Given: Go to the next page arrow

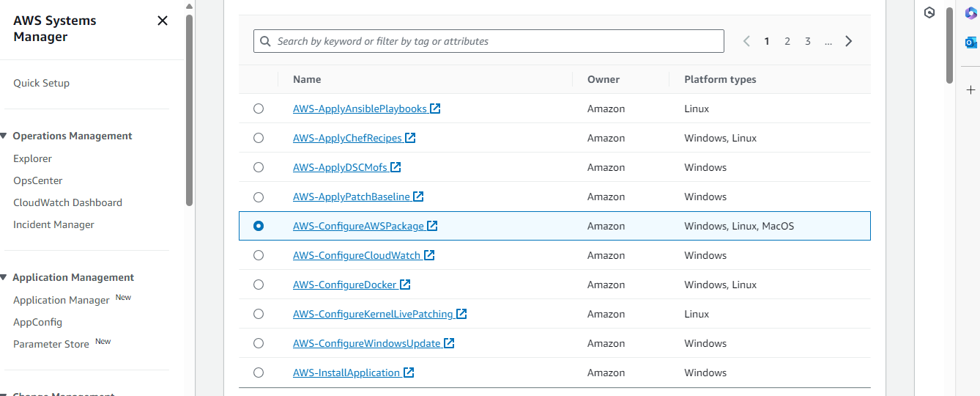Looking at the screenshot, I should click(849, 41).
